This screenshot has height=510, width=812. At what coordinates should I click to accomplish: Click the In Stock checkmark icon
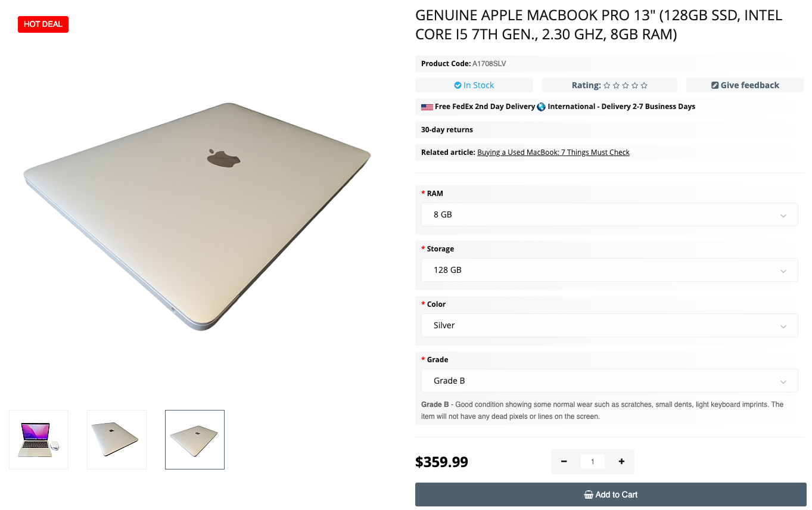click(x=458, y=85)
